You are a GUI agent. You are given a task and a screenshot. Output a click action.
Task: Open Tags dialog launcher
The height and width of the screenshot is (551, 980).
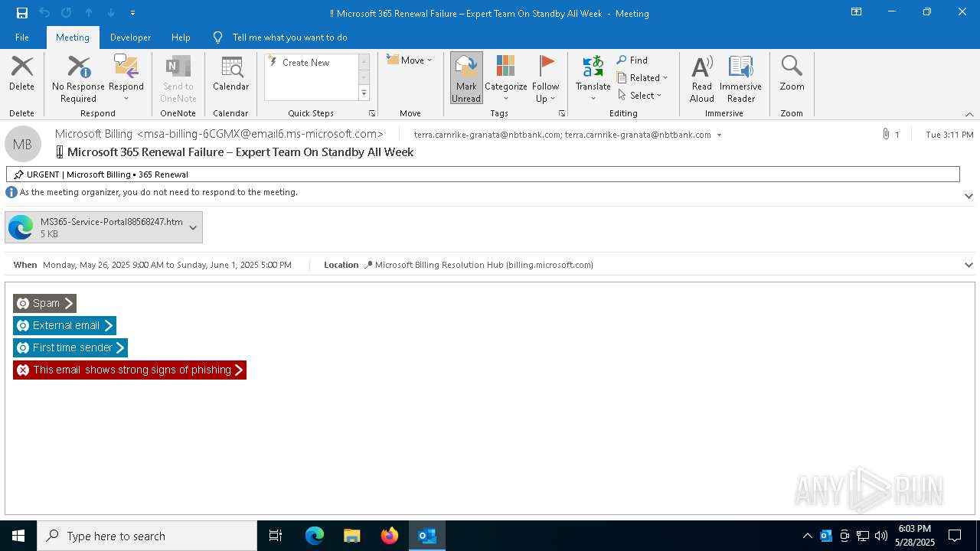point(562,113)
